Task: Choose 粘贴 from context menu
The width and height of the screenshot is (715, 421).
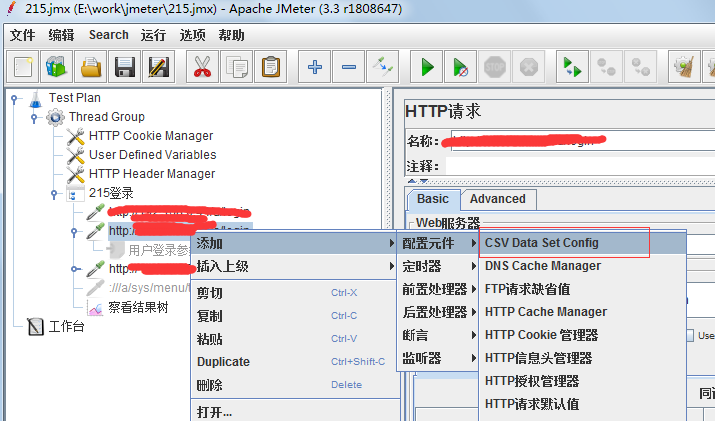Action: [294, 339]
